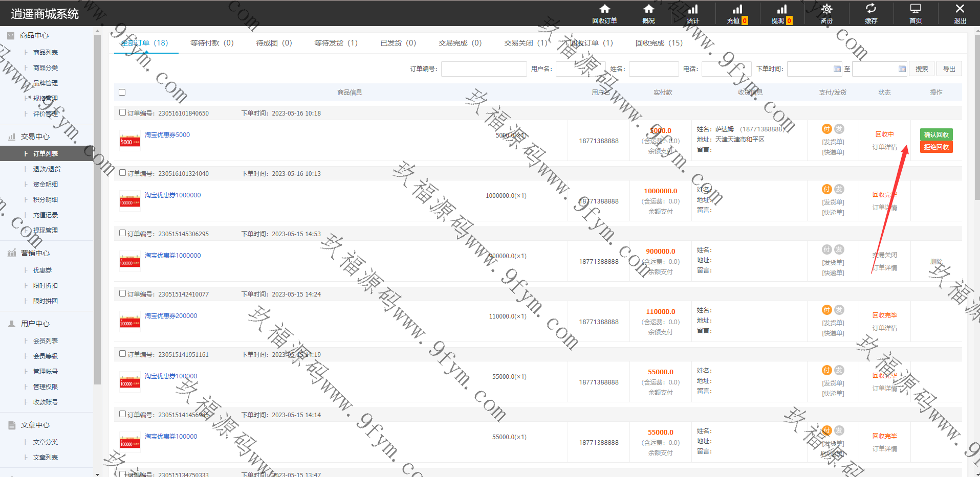Image resolution: width=980 pixels, height=477 pixels.
Task: Click the red 拒绝回收 button
Action: pos(936,147)
